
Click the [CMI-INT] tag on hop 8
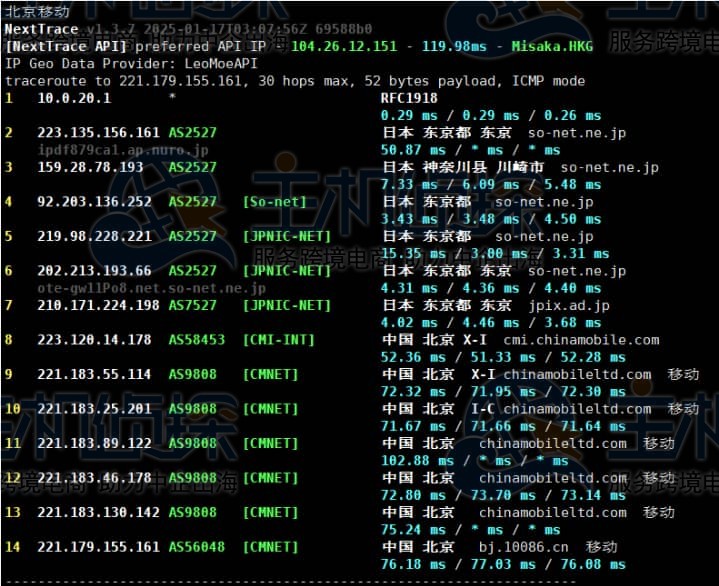278,340
